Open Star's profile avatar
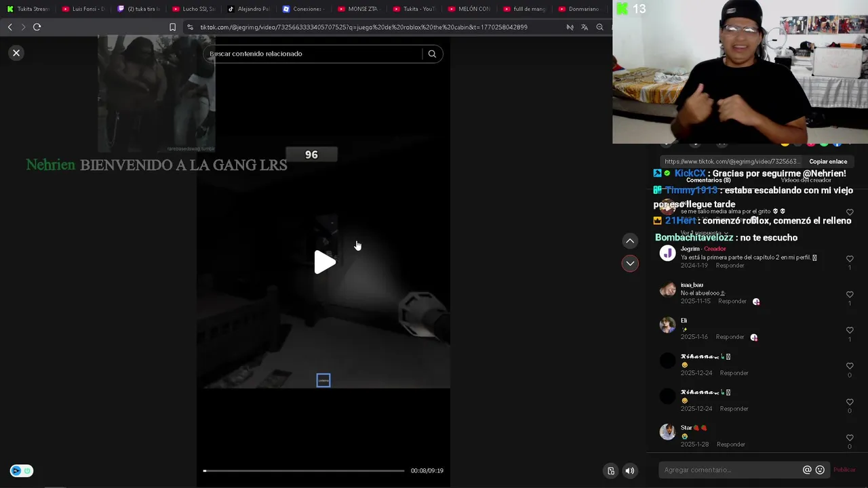The image size is (868, 488). 668,432
